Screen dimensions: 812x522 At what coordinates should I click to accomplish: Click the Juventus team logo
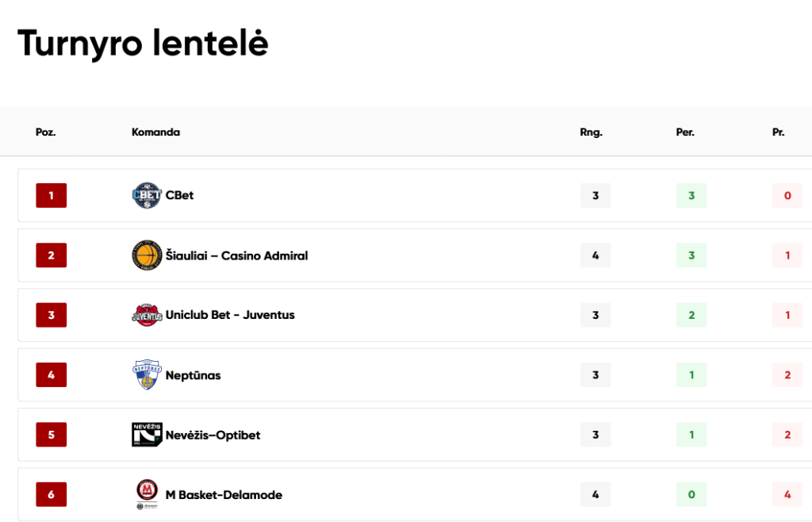147,315
